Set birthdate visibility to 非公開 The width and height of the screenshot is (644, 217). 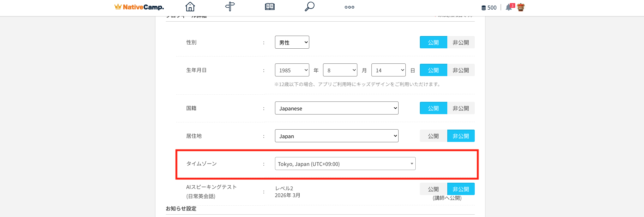(x=461, y=70)
